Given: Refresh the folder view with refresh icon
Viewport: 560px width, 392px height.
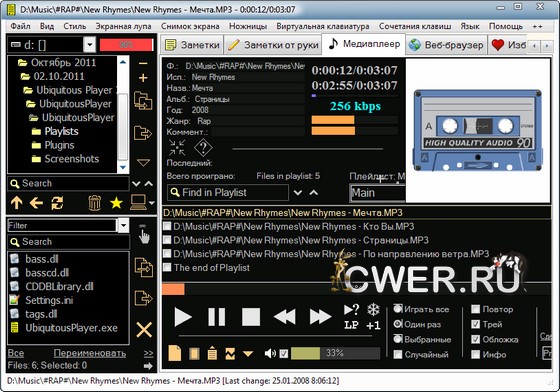Looking at the screenshot, I should 57,203.
